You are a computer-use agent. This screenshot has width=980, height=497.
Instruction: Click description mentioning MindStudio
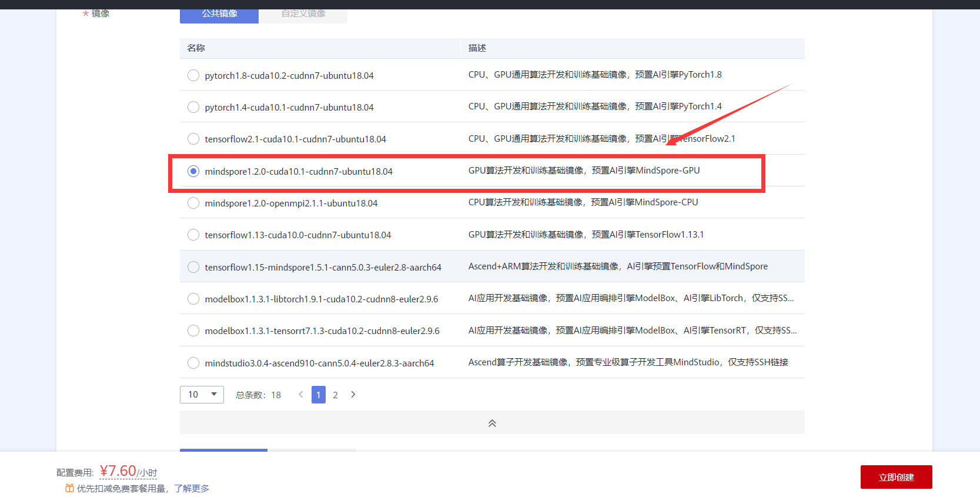pos(628,362)
